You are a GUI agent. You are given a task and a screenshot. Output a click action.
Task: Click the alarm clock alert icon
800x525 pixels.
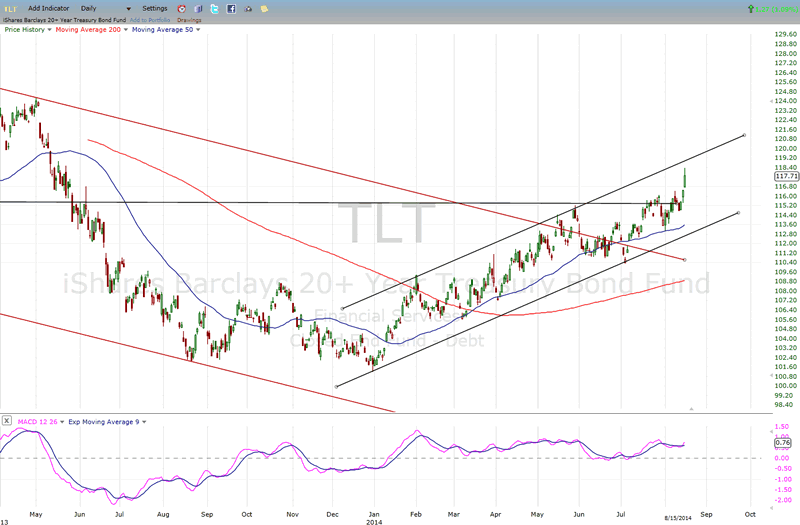[180, 8]
